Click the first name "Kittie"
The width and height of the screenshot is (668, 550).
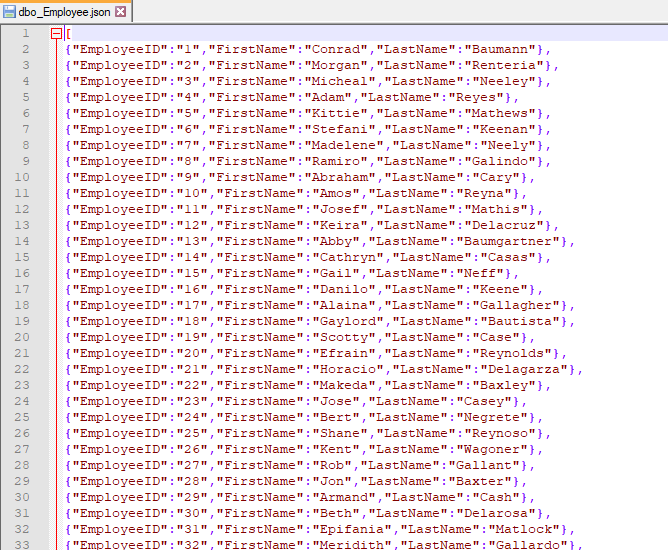click(x=336, y=113)
